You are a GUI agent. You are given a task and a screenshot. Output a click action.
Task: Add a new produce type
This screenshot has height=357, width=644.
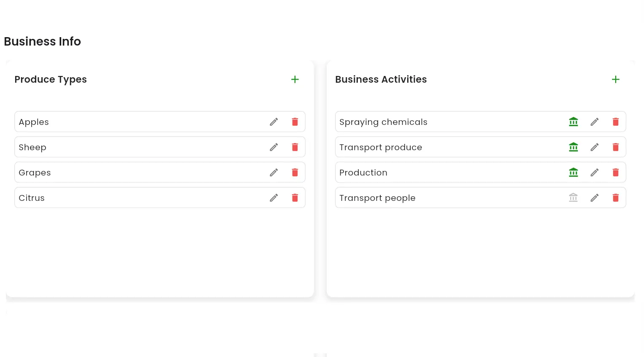click(295, 79)
